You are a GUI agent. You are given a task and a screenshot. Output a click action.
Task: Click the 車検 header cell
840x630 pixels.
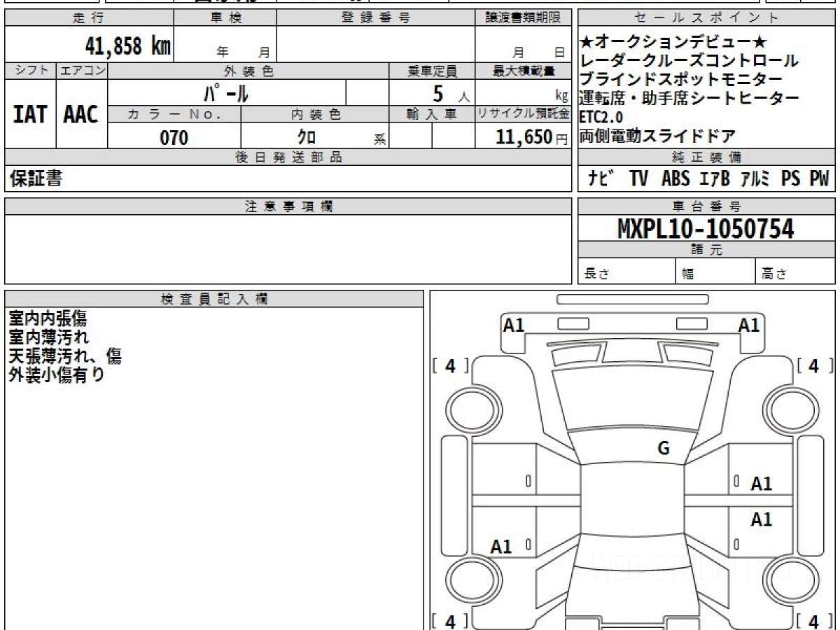[225, 18]
